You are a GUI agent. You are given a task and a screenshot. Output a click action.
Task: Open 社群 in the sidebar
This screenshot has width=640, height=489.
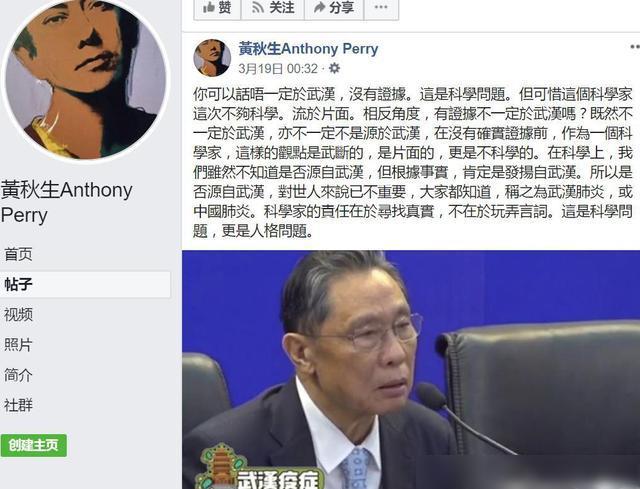[18, 405]
